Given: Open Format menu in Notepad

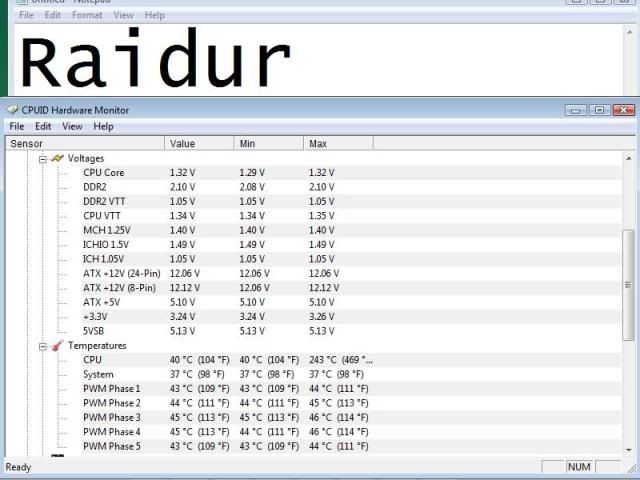Looking at the screenshot, I should (87, 16).
